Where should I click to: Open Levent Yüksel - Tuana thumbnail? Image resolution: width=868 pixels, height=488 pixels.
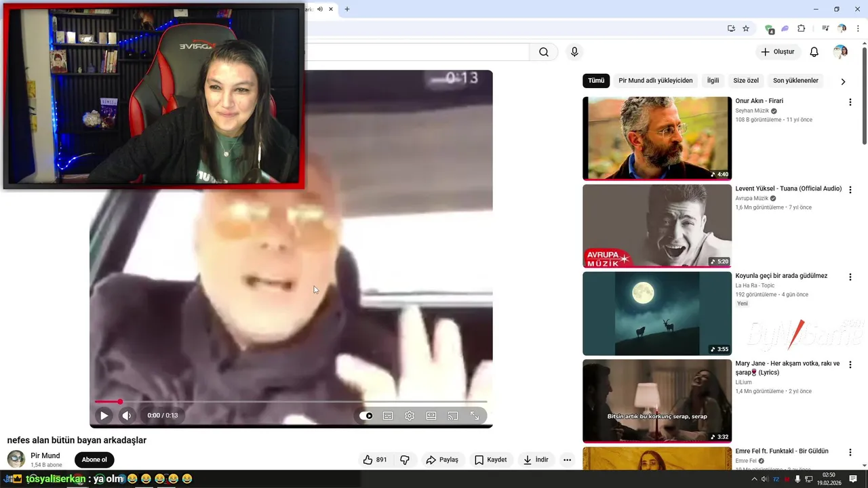(x=657, y=226)
